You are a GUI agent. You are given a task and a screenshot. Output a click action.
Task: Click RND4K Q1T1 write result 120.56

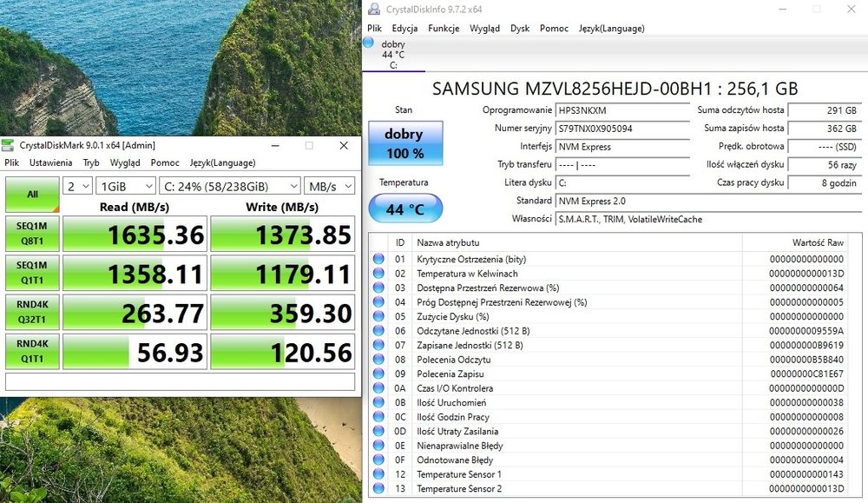[x=282, y=352]
